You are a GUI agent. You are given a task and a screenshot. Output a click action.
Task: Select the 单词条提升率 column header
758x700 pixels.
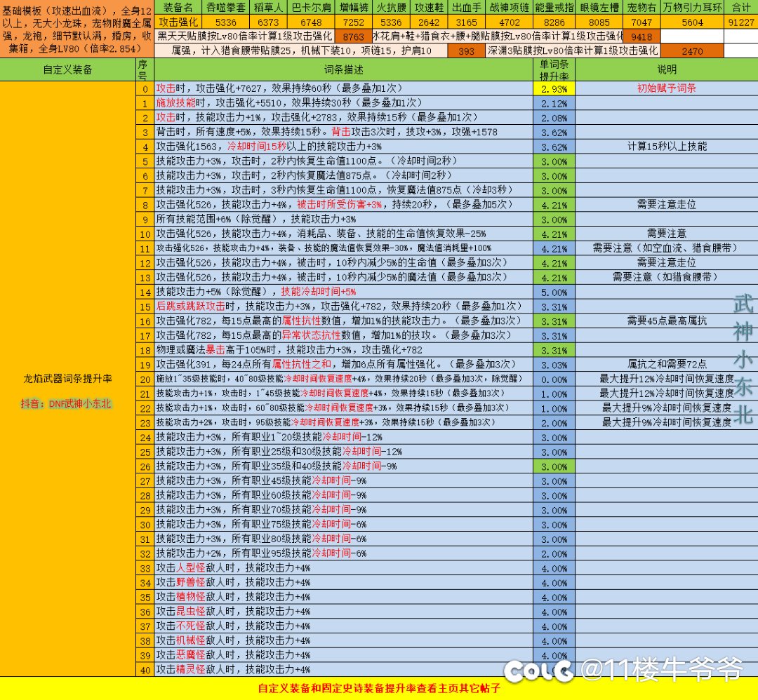(554, 69)
